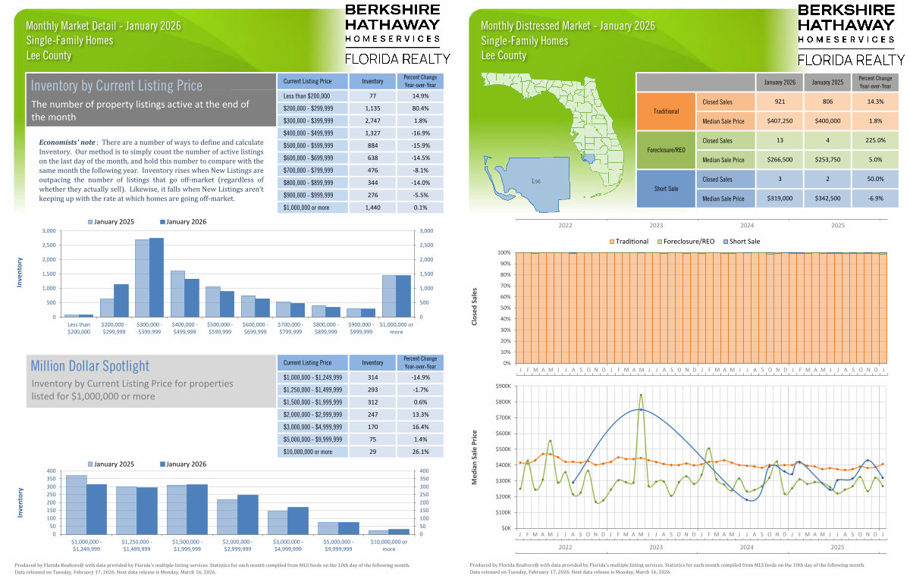Click the Economists' note paragraph
910x588 pixels.
151,170
